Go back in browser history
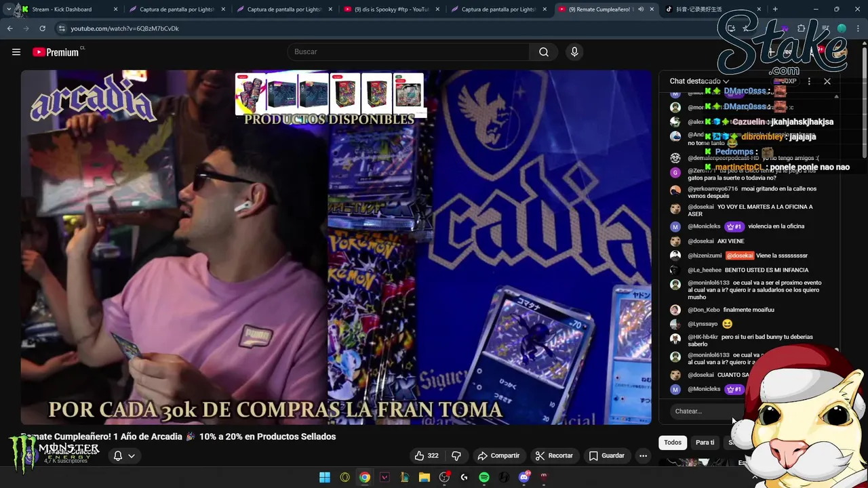The image size is (868, 488). click(9, 28)
